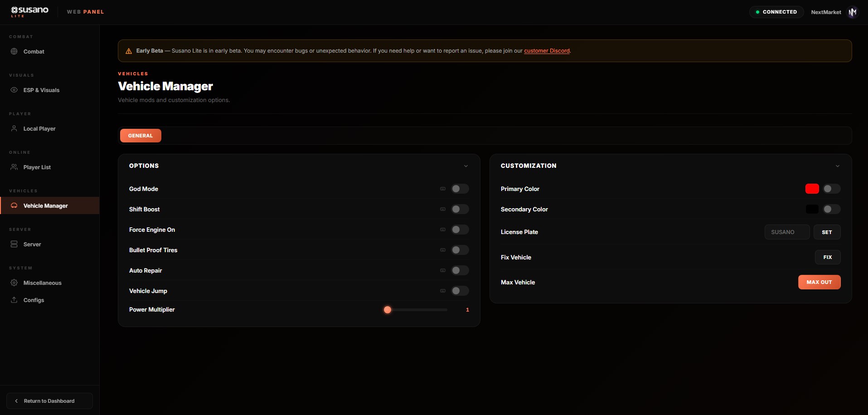Viewport: 868px width, 415px height.
Task: Click the Server stack icon in the sidebar
Action: tap(14, 244)
